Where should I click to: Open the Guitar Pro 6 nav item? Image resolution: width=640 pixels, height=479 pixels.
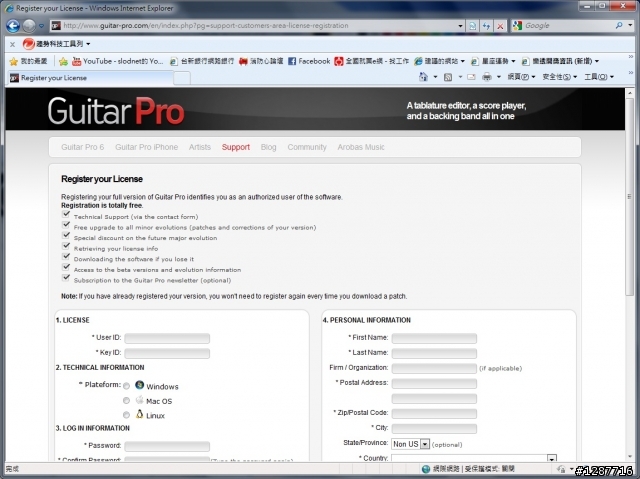(x=82, y=147)
